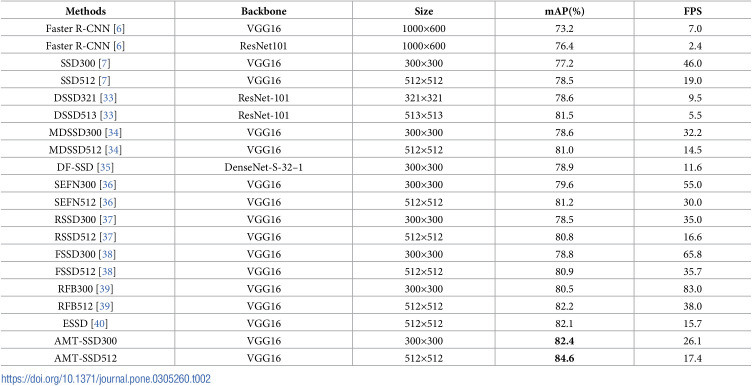
Task: Open citation 36 beside SEFN300
Action: (x=107, y=185)
